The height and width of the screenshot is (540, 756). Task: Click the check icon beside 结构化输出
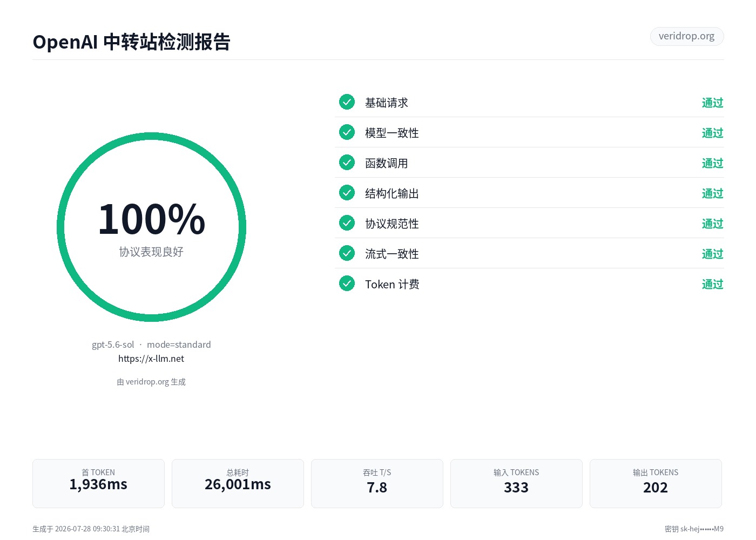coord(347,192)
